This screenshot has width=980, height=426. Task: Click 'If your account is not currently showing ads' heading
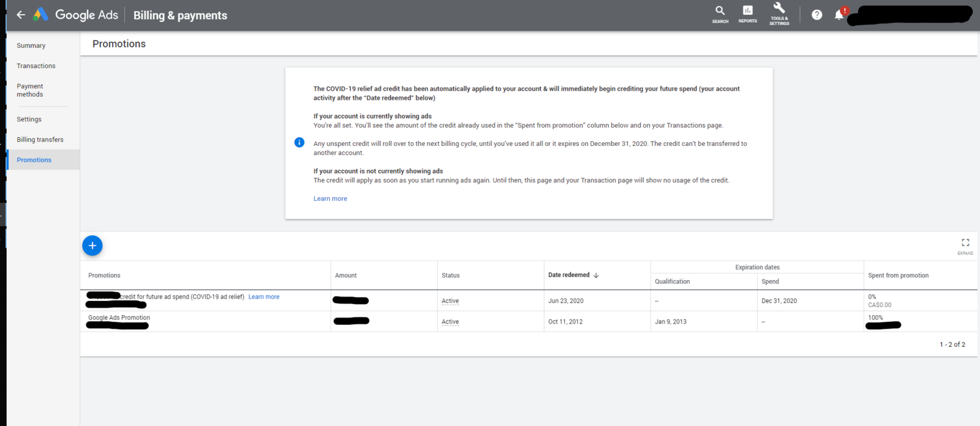pos(378,171)
